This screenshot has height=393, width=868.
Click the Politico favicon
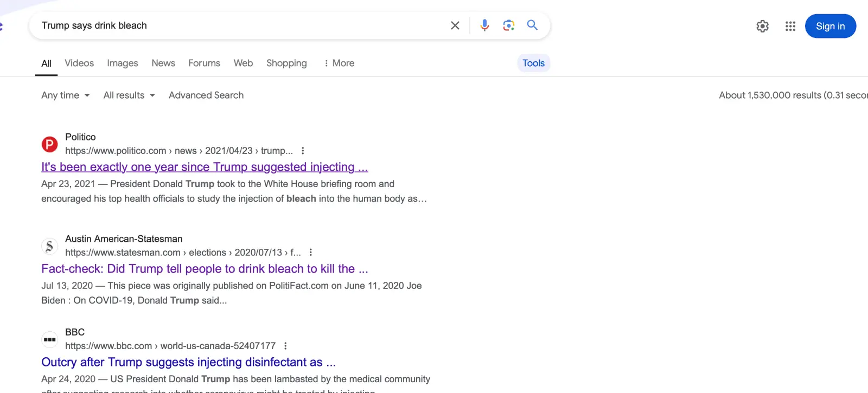50,144
